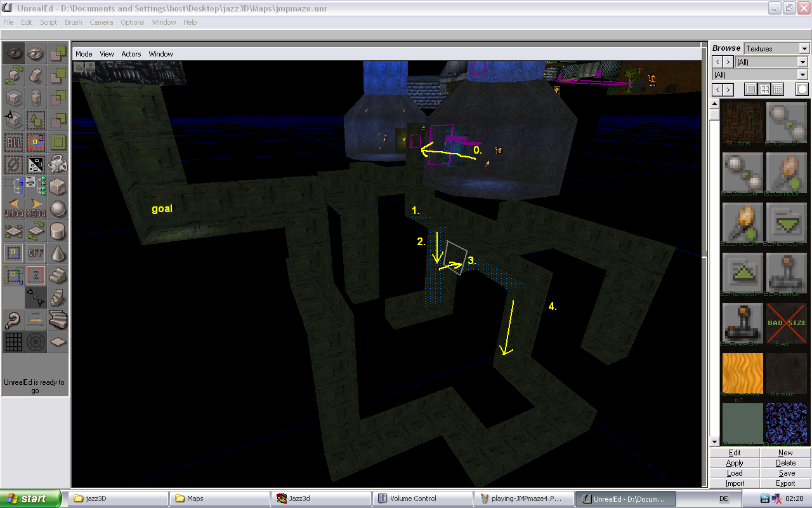Click the Edit button in the texture browser
The image size is (812, 508).
735,453
